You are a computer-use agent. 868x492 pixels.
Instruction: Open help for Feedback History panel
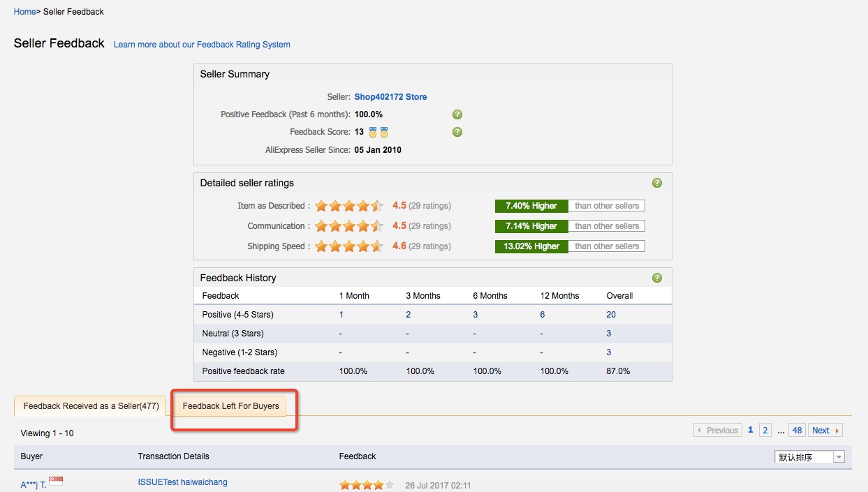click(656, 278)
